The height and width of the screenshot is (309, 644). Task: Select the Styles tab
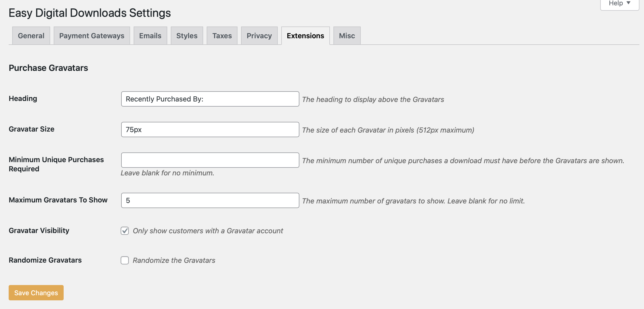tap(187, 36)
